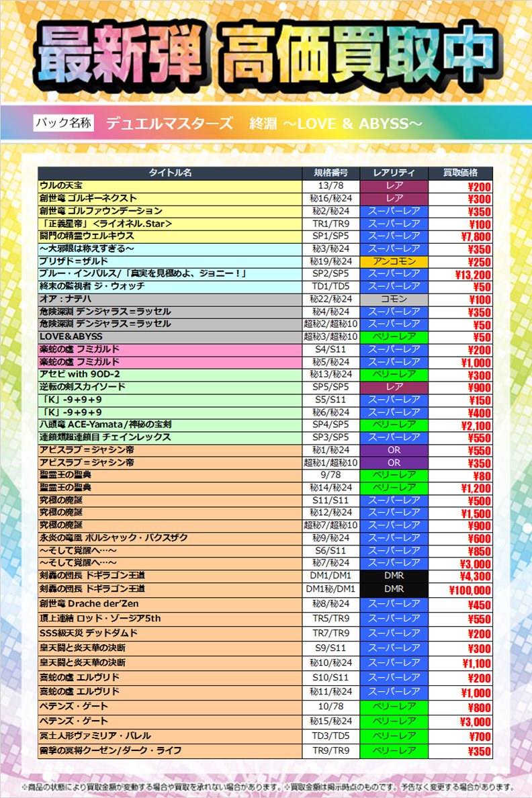Click the ¥4,300 price cell
532x798 pixels.
click(x=460, y=576)
